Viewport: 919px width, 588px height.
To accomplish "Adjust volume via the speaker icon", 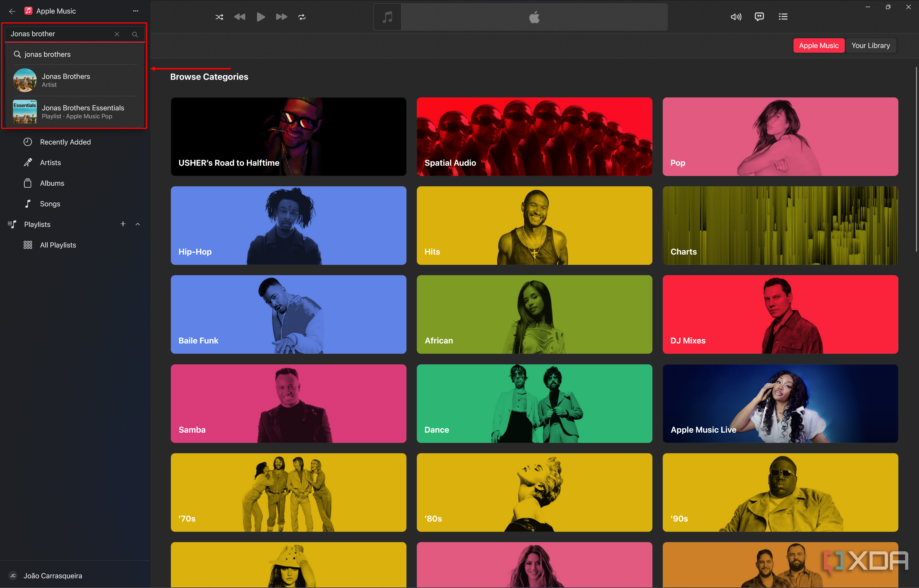I will 736,17.
